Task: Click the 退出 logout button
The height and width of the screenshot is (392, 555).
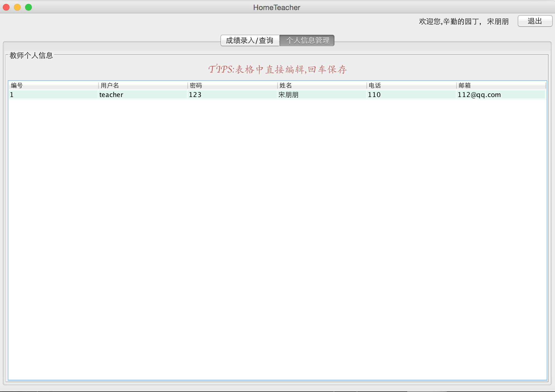Action: [x=535, y=21]
